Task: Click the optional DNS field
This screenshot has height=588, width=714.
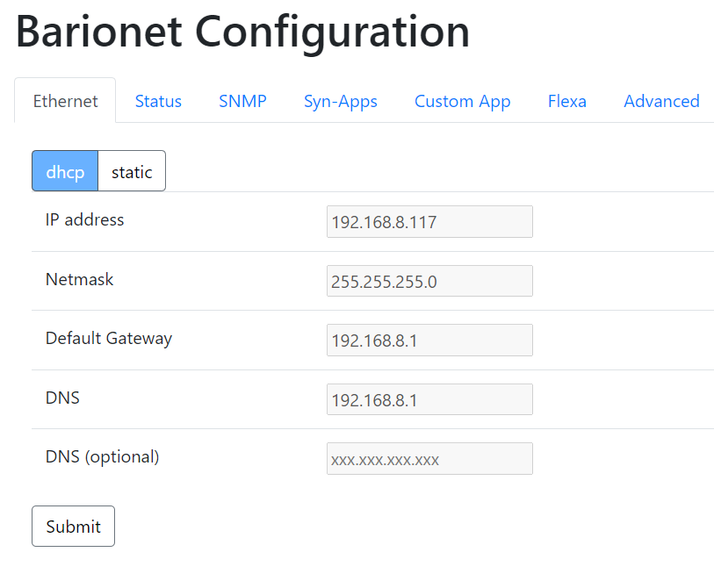Action: pos(429,458)
